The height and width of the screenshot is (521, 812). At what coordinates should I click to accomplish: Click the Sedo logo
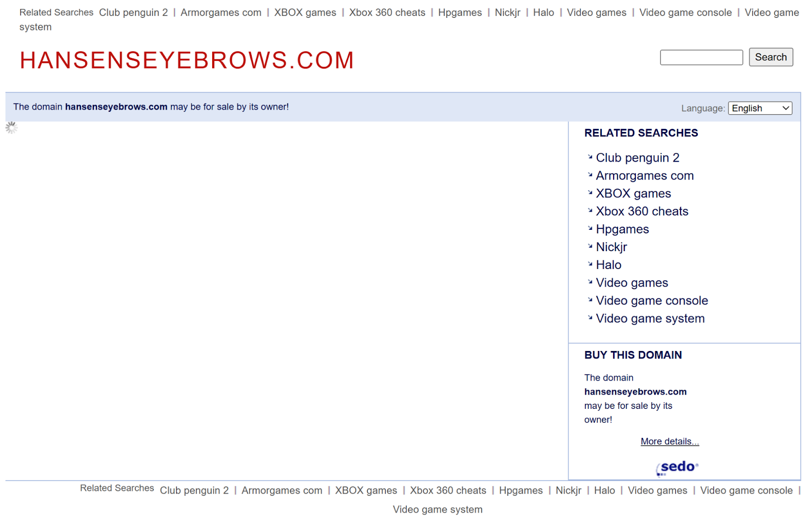(x=677, y=467)
